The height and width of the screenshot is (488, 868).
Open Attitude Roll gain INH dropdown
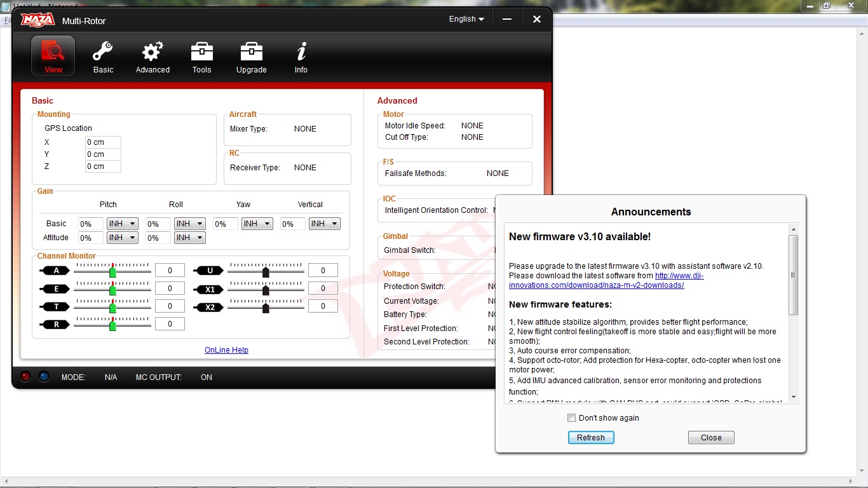(190, 238)
